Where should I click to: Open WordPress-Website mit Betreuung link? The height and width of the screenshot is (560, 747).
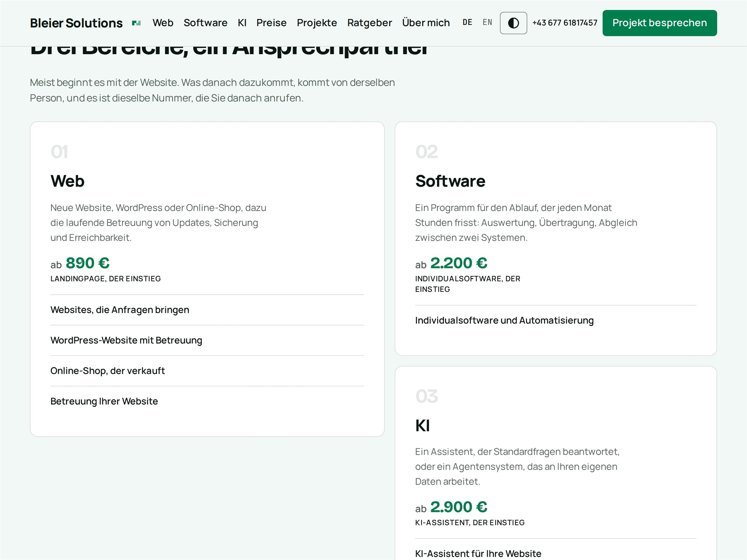207,340
